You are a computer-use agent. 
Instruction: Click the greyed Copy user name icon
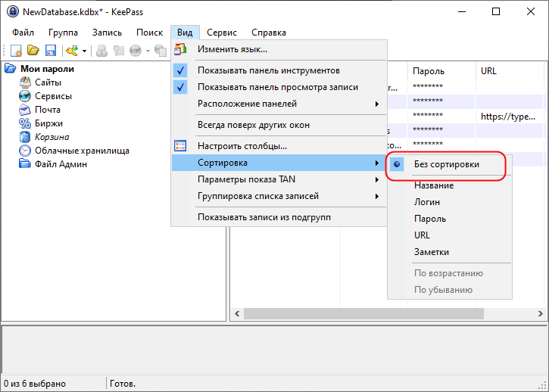tap(102, 51)
